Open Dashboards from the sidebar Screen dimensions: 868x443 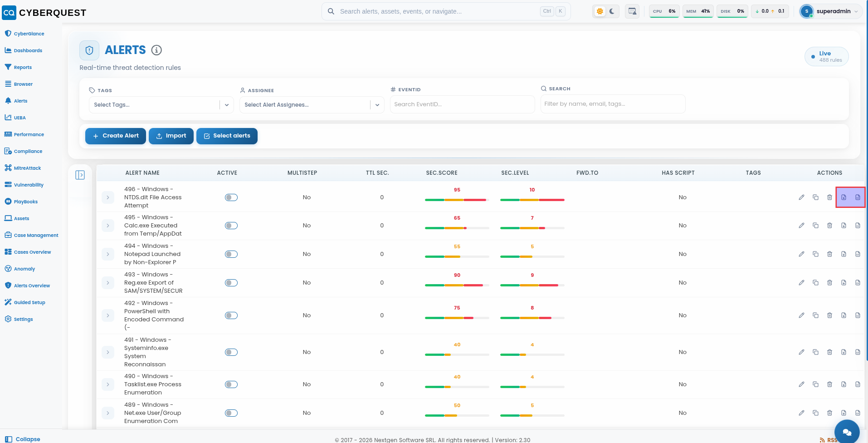point(23,50)
